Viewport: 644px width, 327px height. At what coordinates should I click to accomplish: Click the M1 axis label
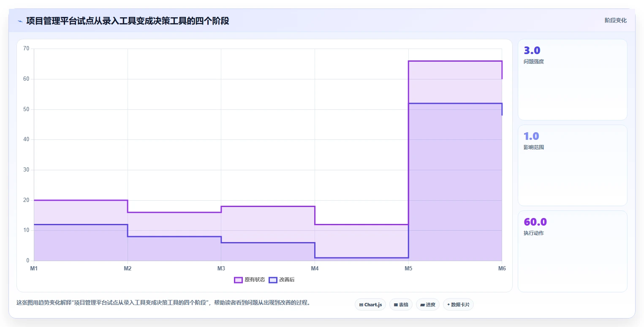coord(34,268)
